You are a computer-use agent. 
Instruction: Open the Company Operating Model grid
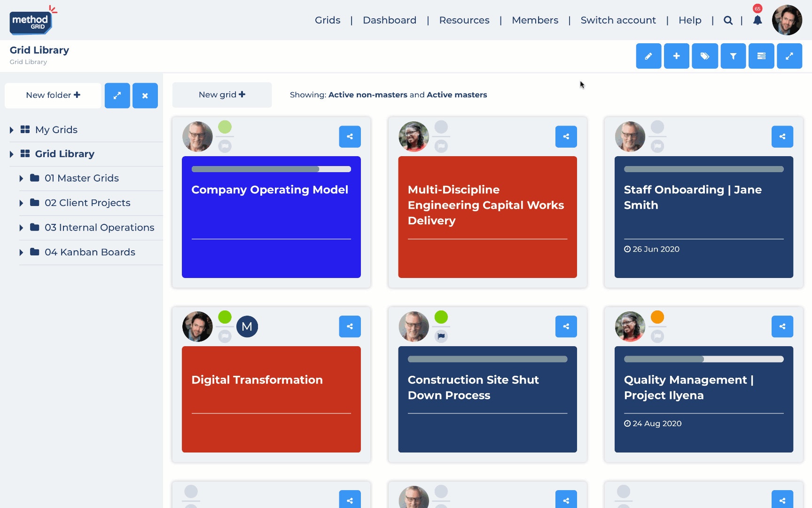pos(271,217)
